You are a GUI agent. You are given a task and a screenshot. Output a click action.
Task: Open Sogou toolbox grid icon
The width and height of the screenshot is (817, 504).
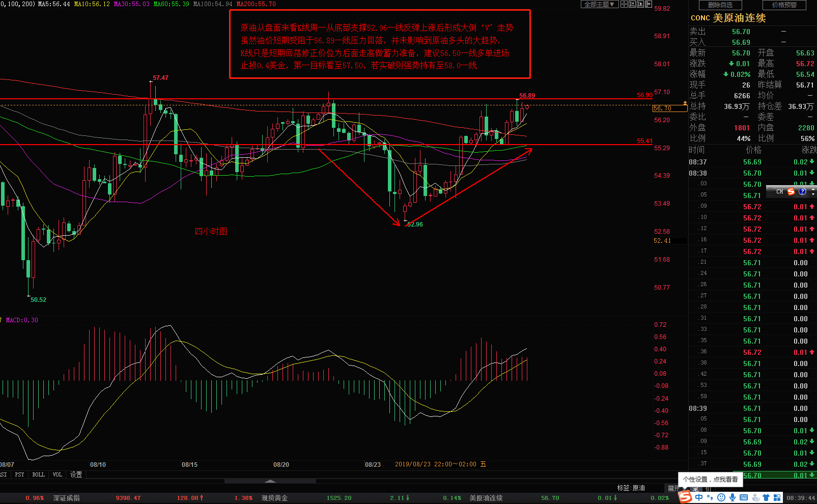777,497
